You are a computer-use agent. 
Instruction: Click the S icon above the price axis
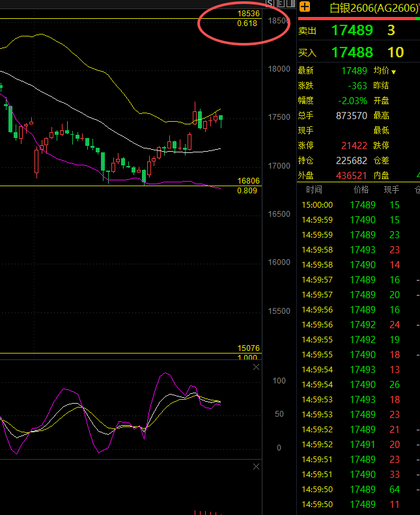(x=270, y=3)
